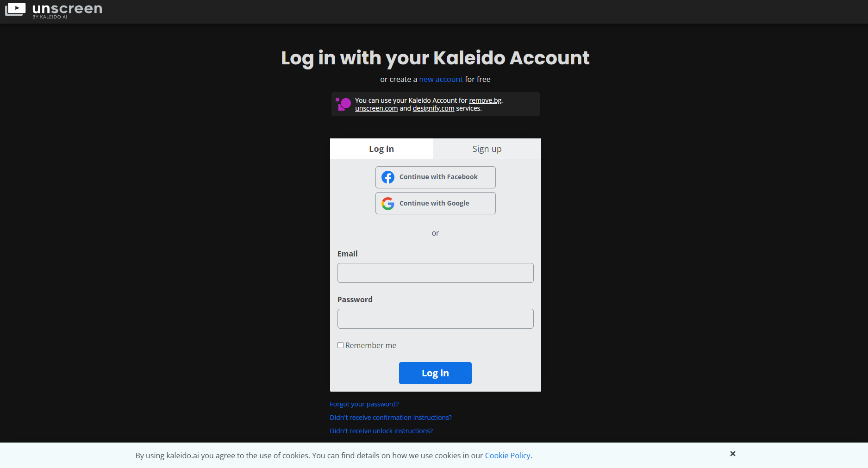Click the Facebook logo icon
The width and height of the screenshot is (868, 468).
coord(388,177)
